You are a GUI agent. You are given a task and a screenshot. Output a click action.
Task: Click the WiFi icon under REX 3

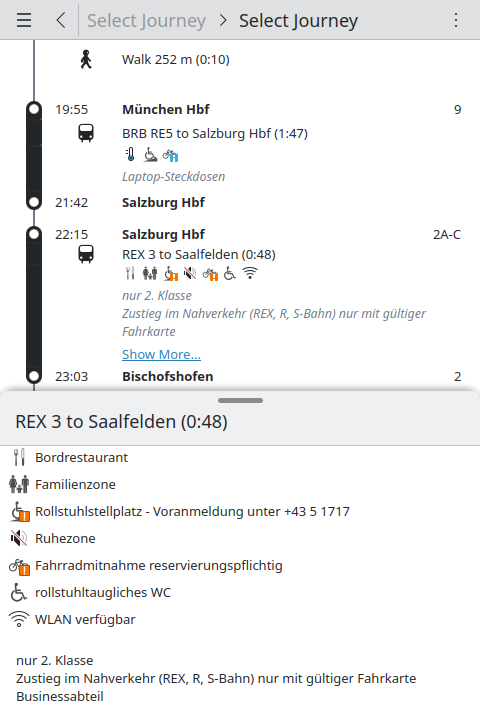coord(250,273)
